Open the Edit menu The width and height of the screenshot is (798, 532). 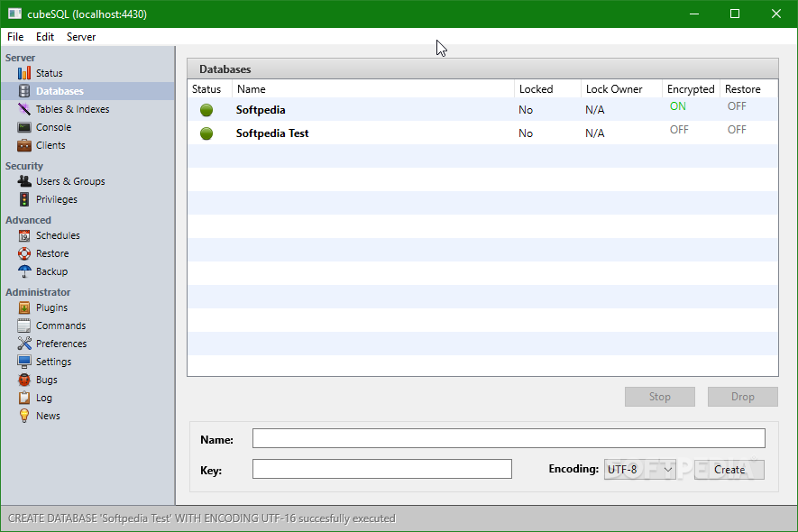point(45,37)
